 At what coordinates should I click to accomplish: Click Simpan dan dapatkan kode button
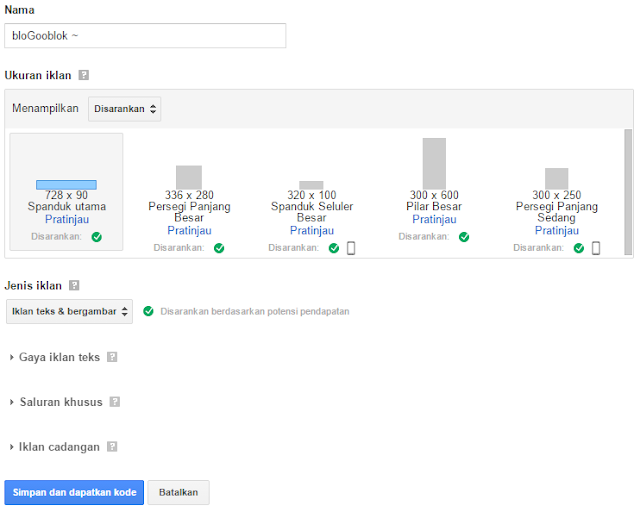pyautogui.click(x=74, y=492)
